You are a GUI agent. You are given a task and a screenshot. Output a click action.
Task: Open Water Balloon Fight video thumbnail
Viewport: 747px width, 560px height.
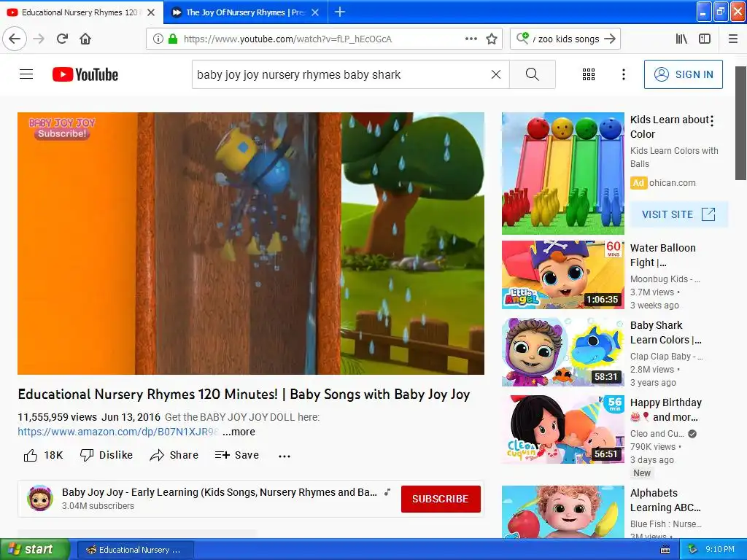click(562, 275)
